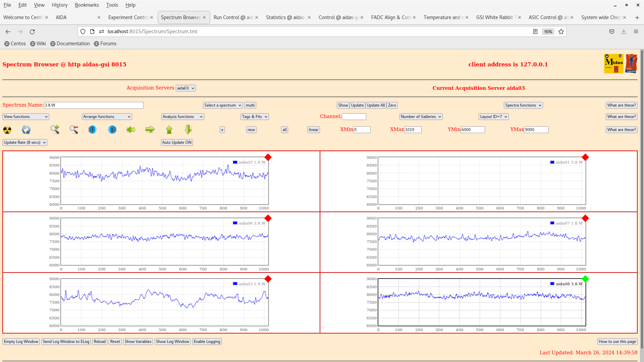Click the Show Variables button
The width and height of the screenshot is (644, 362).
(138, 342)
